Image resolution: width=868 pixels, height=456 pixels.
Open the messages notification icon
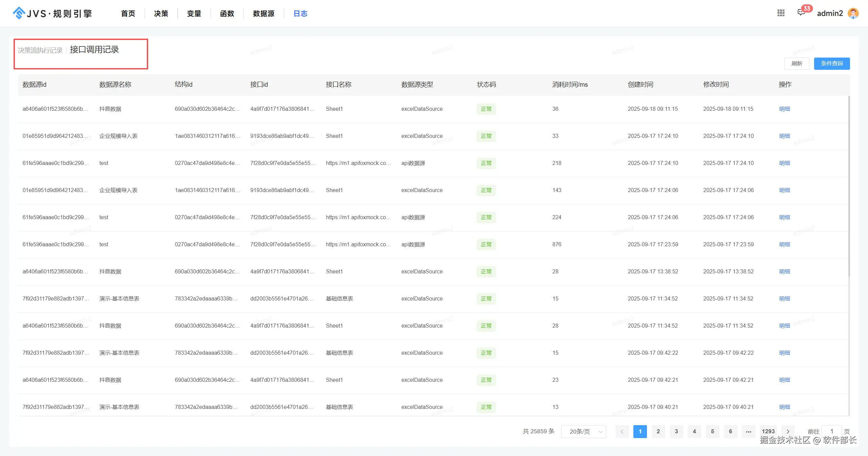(801, 13)
